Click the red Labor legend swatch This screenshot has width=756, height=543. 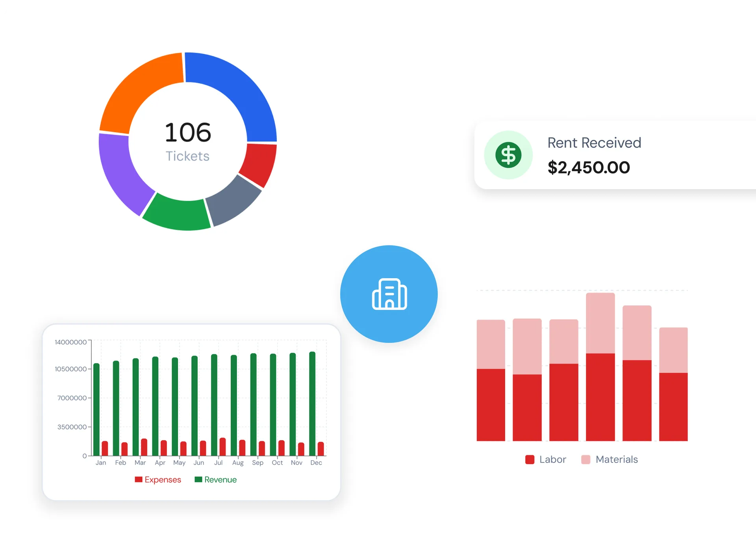(530, 459)
